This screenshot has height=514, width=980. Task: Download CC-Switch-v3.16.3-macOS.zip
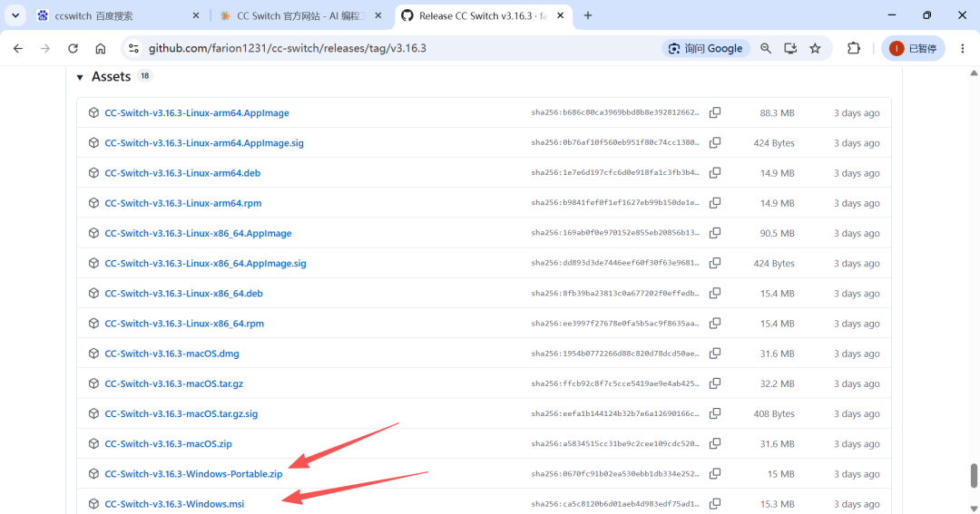(168, 443)
